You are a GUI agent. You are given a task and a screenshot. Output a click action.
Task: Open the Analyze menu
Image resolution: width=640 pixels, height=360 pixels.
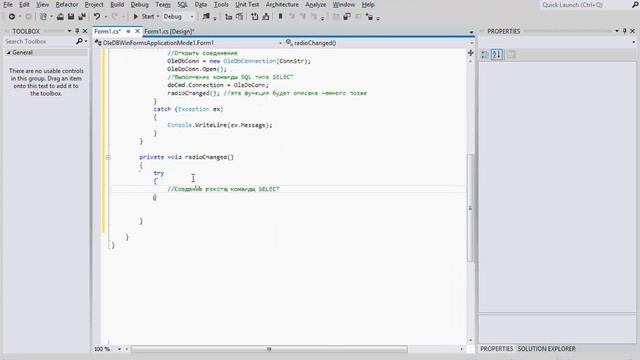(x=316, y=4)
